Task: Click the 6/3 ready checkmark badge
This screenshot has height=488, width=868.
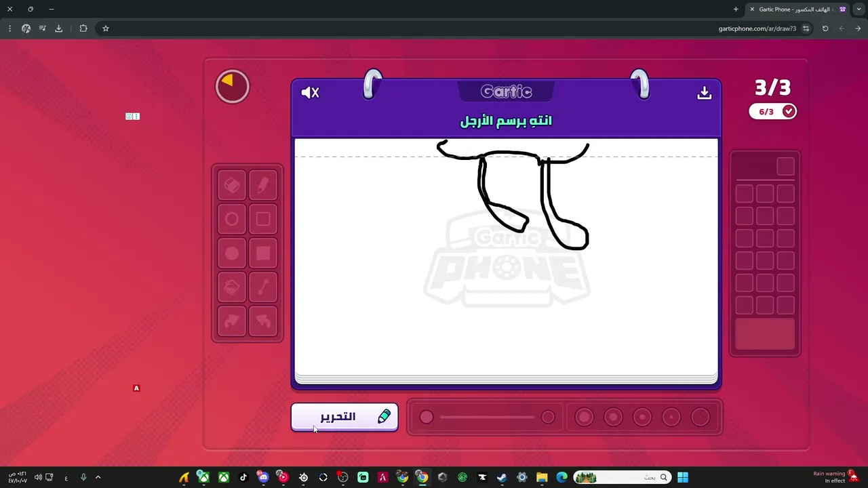Action: (773, 112)
